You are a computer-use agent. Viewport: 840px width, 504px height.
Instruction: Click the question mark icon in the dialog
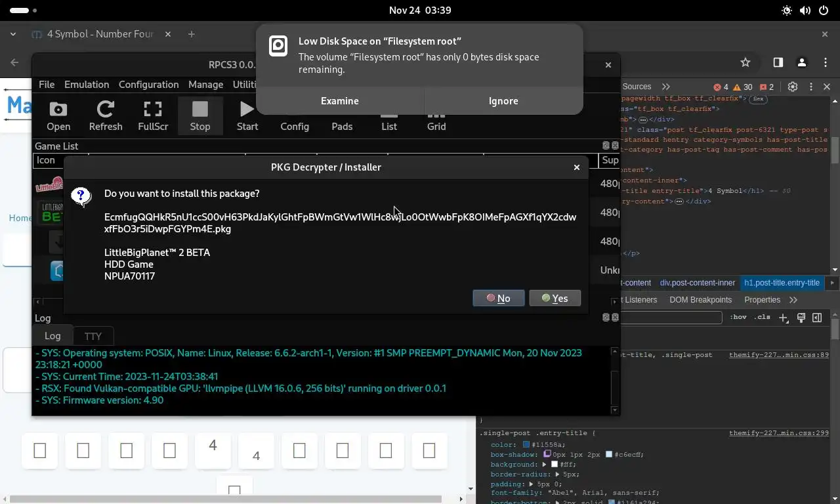click(x=81, y=196)
